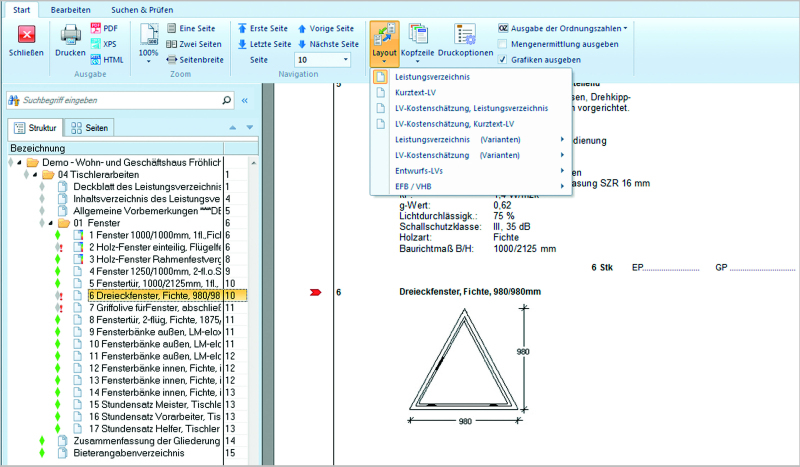Screen dimensions: 800x467
Task: Select 1 Fenster 1000/1000mm item
Action: coord(155,235)
